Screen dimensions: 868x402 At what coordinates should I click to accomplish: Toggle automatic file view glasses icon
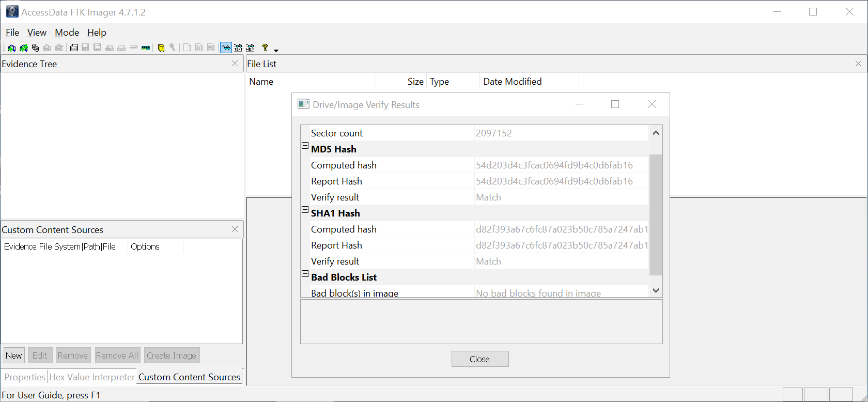pos(226,48)
